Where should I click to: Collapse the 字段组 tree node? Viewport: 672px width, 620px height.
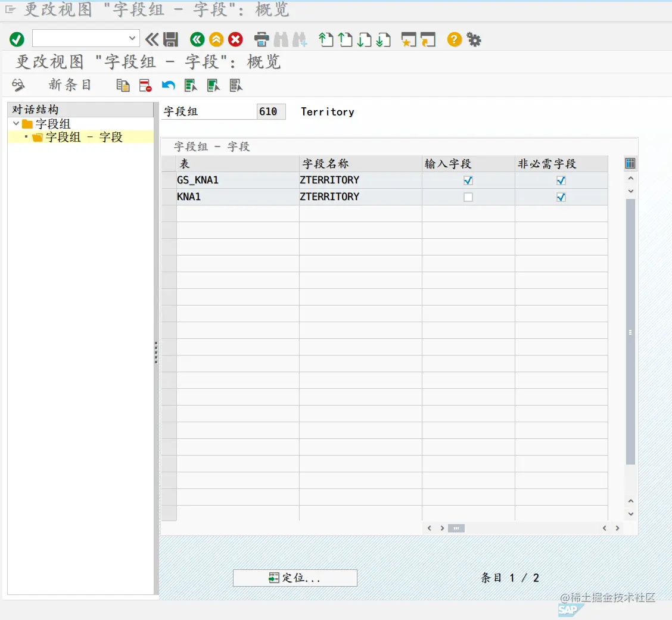coord(16,123)
